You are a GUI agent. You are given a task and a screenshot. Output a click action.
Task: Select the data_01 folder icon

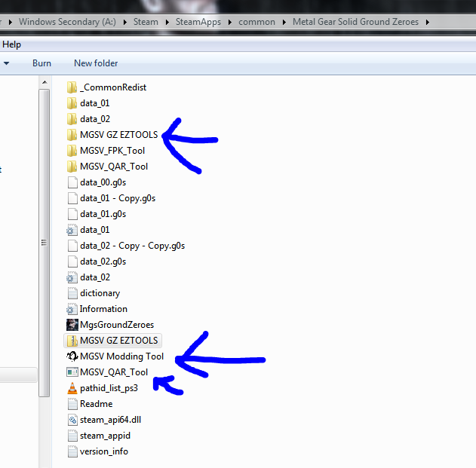pyautogui.click(x=72, y=103)
